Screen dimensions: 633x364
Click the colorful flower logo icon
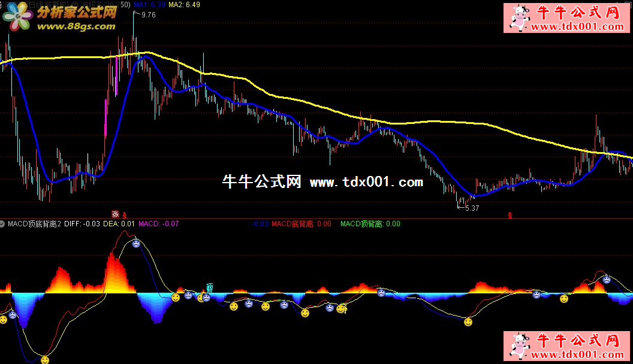[x=17, y=17]
